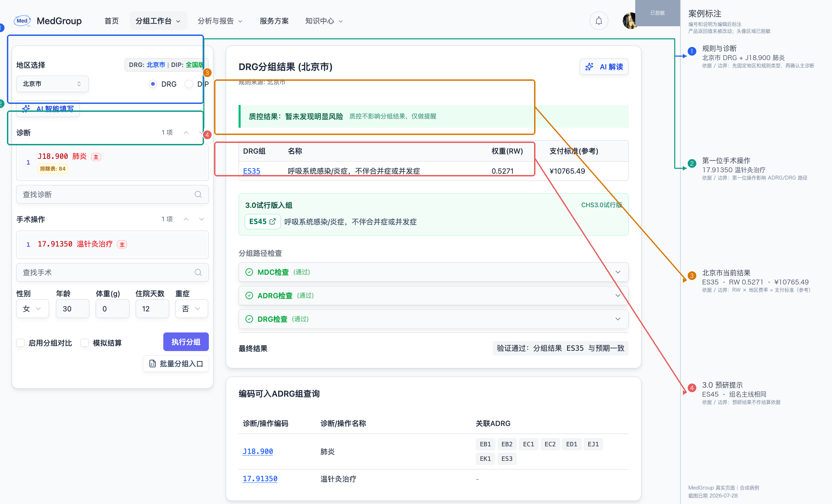Viewport: 832px width, 504px height.
Task: Click the EC1 ADRG tag
Action: [x=529, y=444]
